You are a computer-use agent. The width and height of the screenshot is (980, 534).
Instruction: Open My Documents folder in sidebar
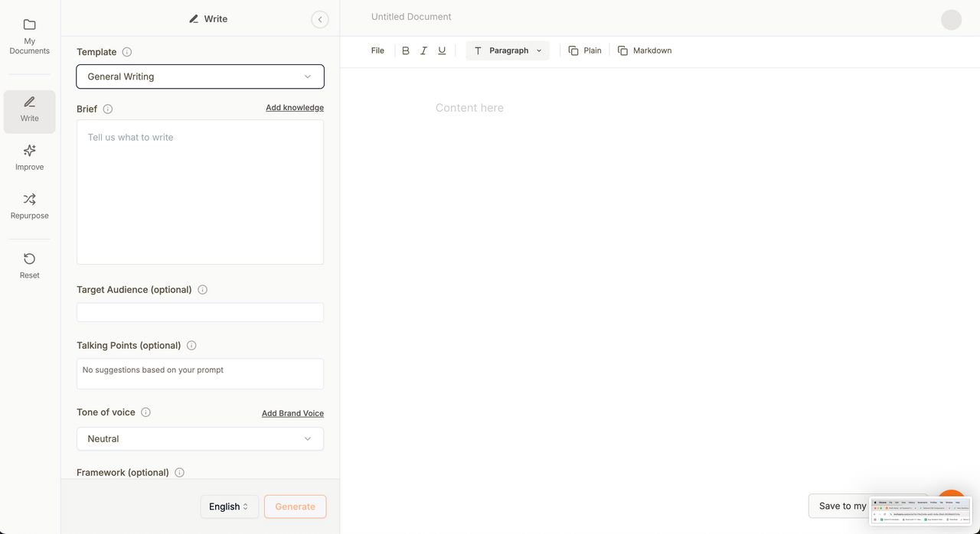pos(29,36)
